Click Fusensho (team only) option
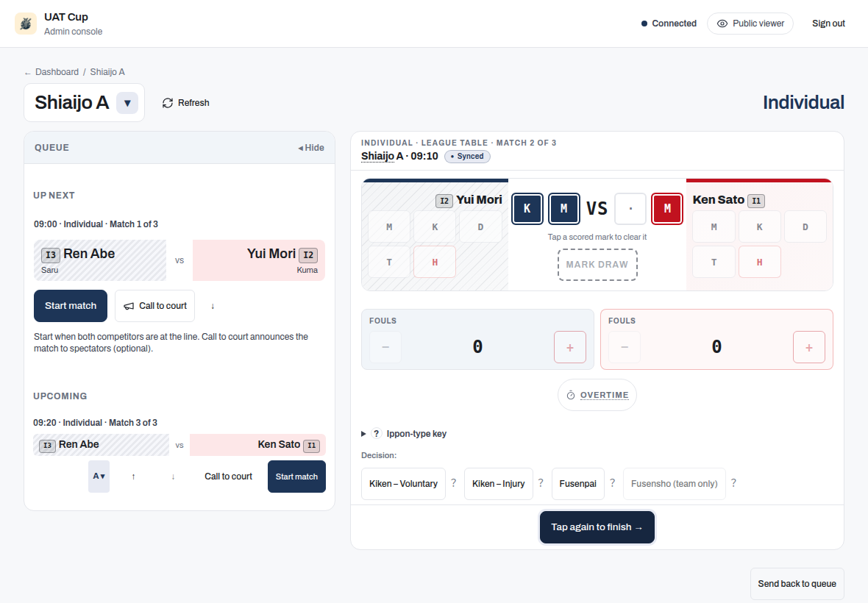 tap(675, 484)
